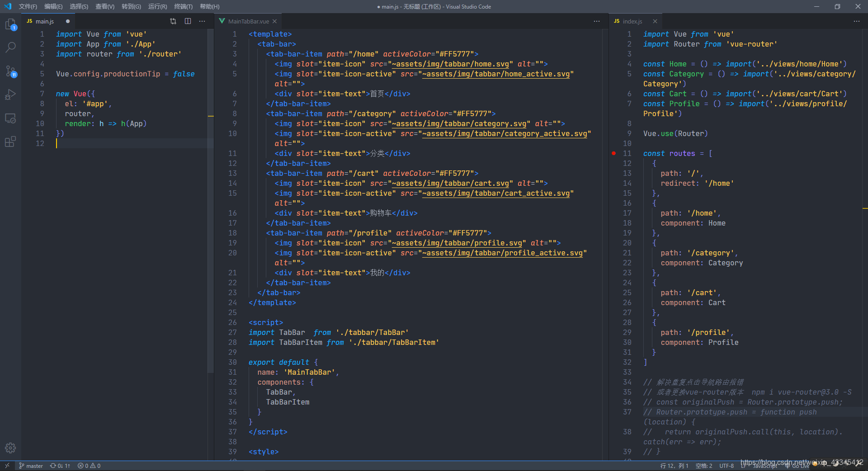Screen dimensions: 868x471
Task: Click cursor position 行 12, 列 1 in status bar
Action: 674,466
